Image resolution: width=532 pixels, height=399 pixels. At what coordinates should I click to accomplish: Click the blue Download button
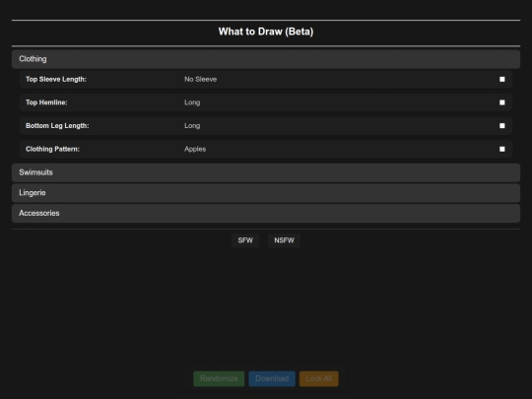[272, 378]
